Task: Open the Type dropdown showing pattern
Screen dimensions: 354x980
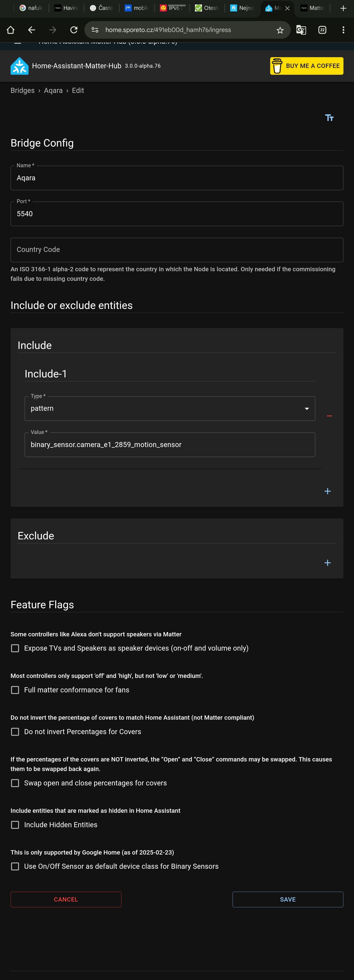Action: [x=170, y=409]
